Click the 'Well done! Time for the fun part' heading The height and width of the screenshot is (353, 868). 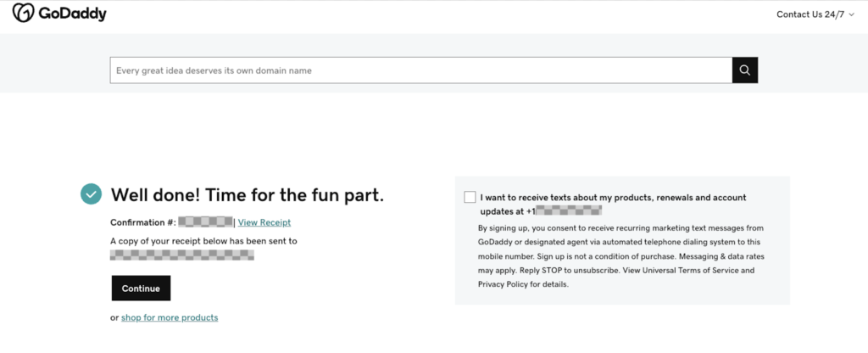click(248, 194)
